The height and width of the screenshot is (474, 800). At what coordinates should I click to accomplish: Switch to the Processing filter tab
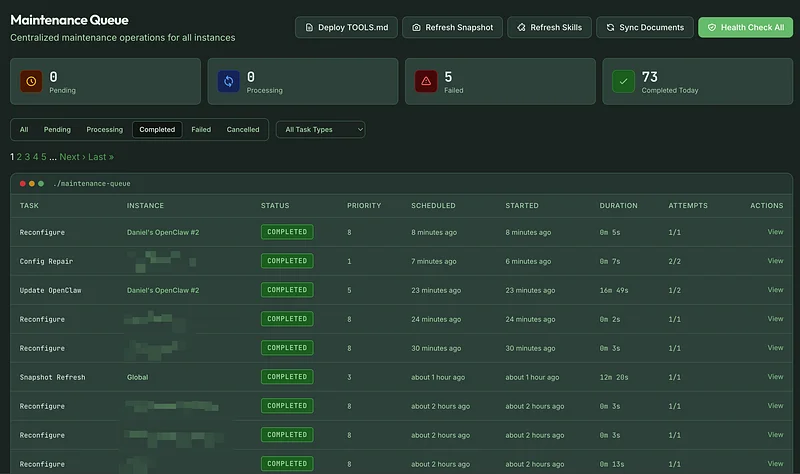105,130
